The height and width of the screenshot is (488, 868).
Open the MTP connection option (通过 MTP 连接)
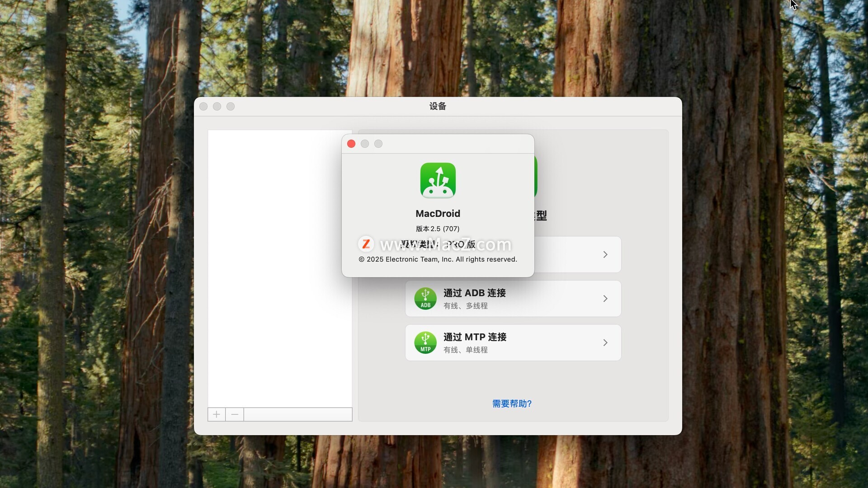(513, 343)
